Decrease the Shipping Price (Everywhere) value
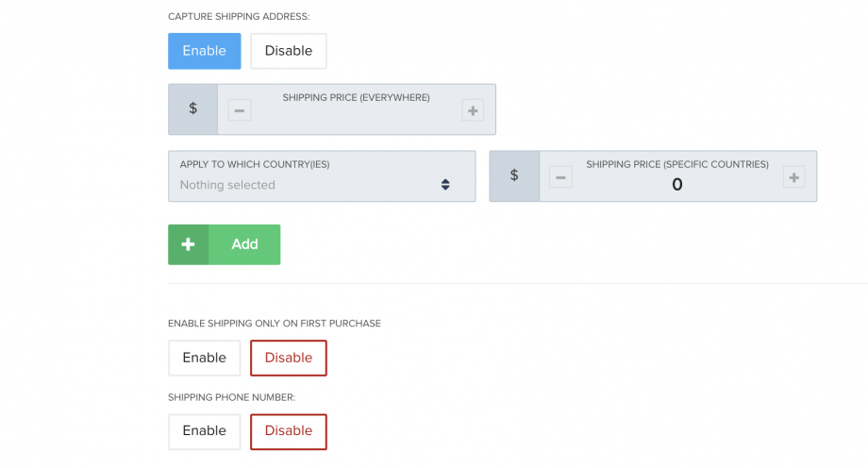 point(240,110)
